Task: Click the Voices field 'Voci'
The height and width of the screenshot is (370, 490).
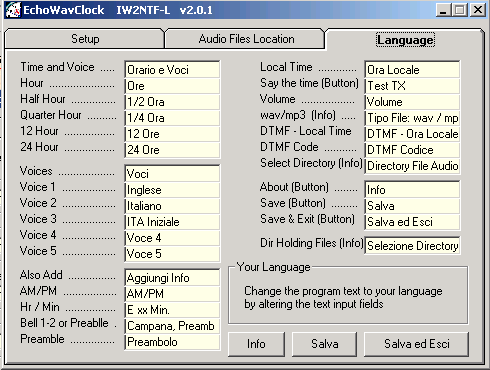Action: point(172,174)
